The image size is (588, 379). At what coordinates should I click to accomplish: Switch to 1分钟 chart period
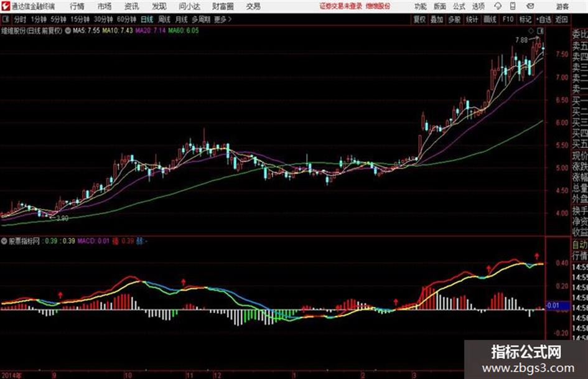point(38,19)
